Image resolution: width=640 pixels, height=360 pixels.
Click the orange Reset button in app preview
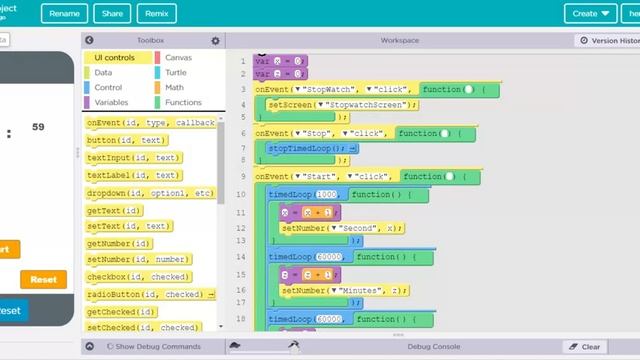43,280
